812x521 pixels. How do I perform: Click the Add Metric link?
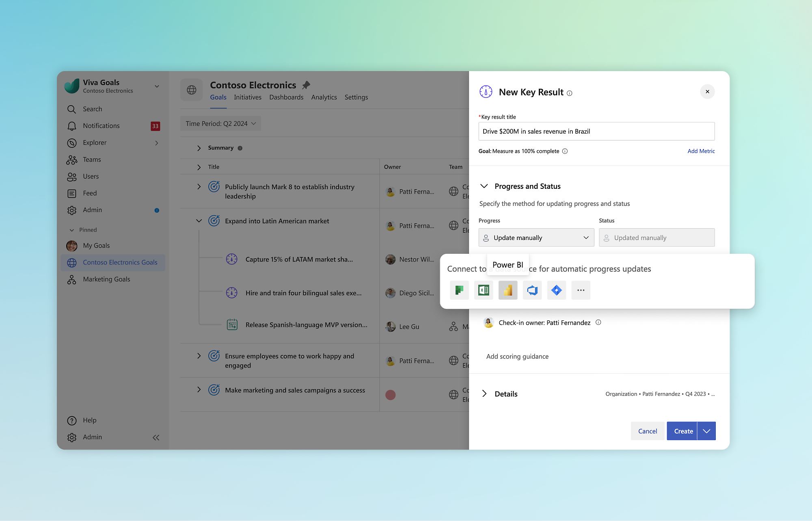701,151
